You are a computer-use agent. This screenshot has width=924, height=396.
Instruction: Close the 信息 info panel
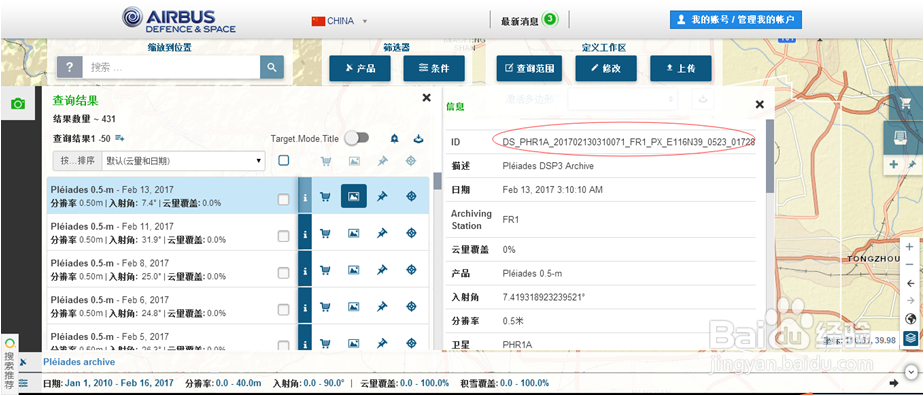point(760,104)
